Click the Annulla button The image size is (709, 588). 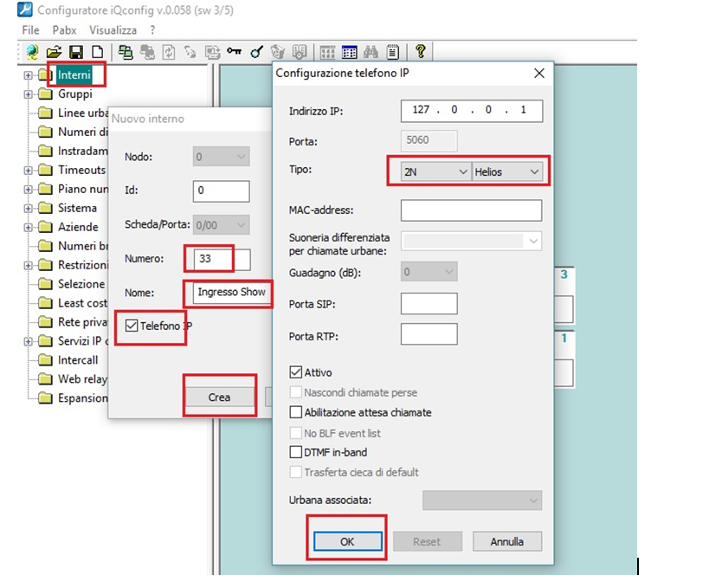click(507, 541)
